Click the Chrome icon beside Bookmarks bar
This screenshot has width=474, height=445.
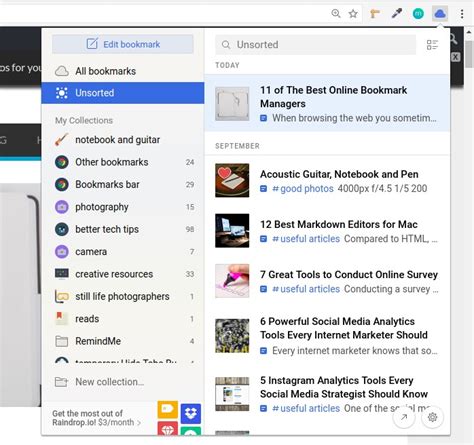pyautogui.click(x=62, y=184)
